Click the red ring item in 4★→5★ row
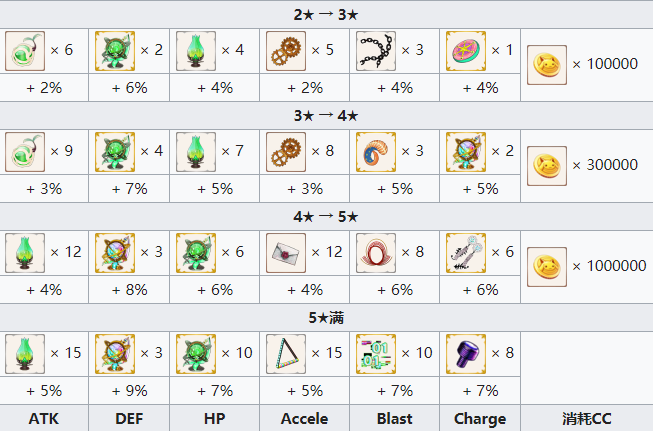Screen dimensions: 653x431 coord(376,253)
